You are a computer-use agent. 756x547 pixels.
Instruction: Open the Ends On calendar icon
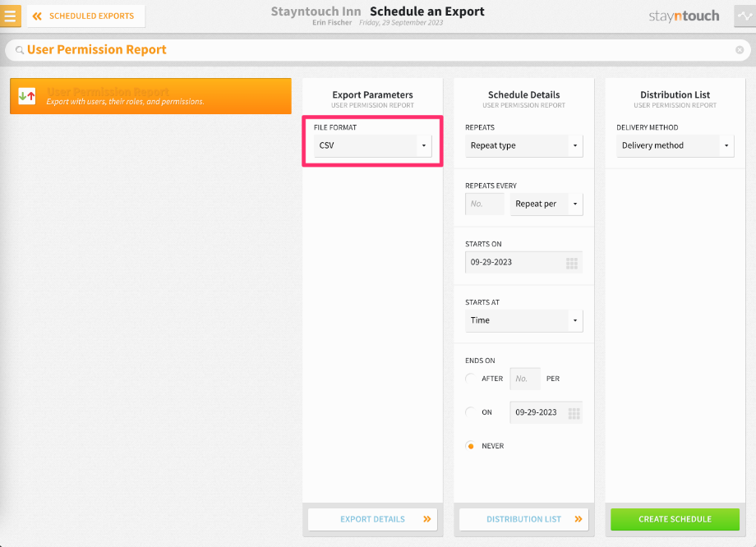574,413
